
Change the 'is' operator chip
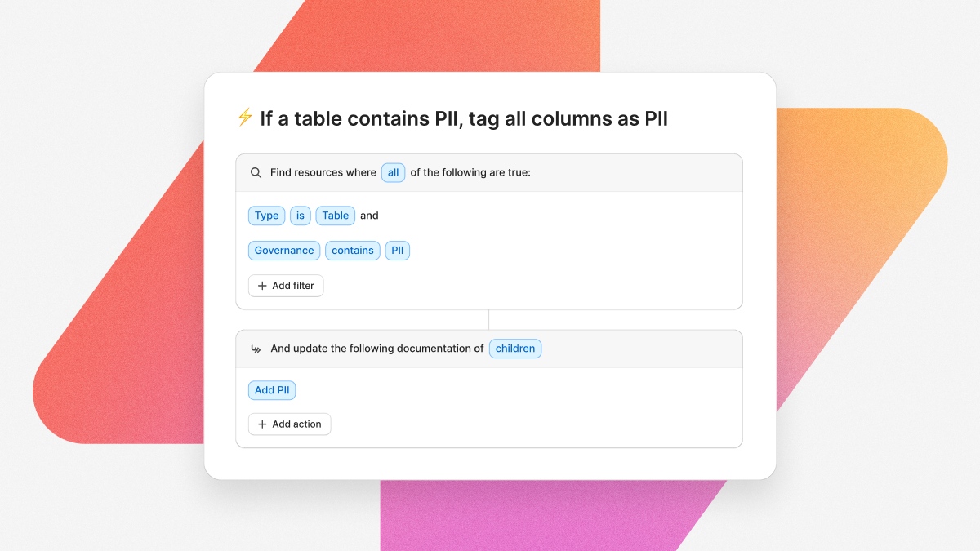pos(301,216)
